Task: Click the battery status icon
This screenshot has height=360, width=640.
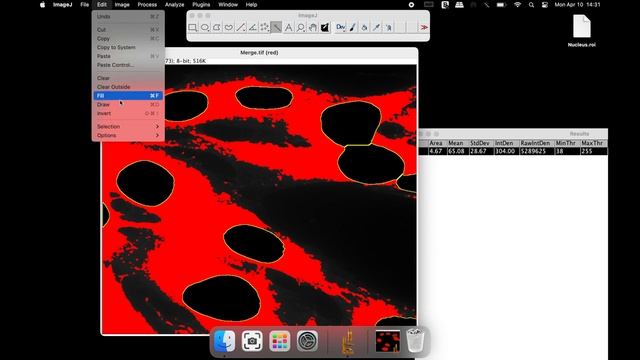Action: [501, 5]
